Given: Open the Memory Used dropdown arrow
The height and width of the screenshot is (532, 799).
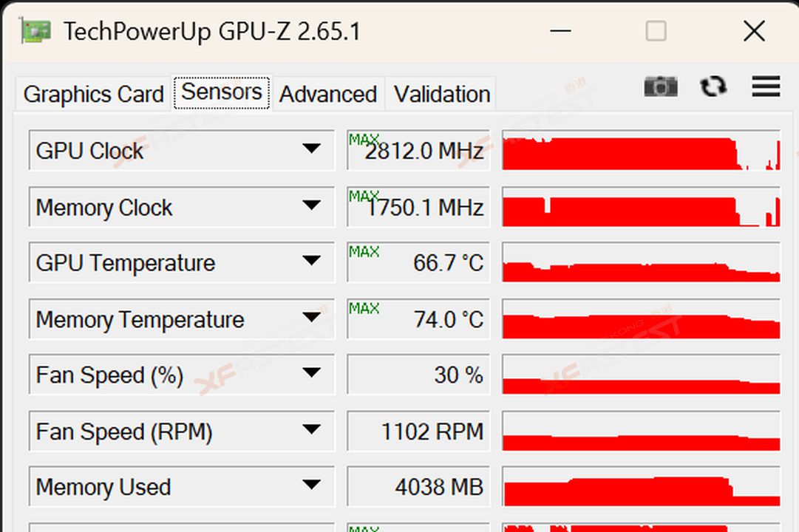Looking at the screenshot, I should [311, 485].
